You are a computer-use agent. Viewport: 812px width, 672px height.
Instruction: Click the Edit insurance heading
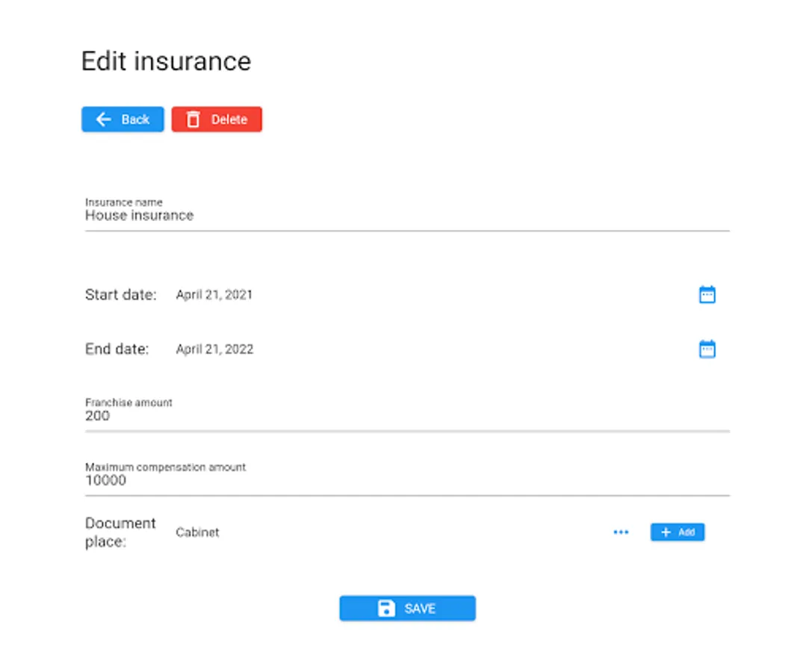coord(166,61)
